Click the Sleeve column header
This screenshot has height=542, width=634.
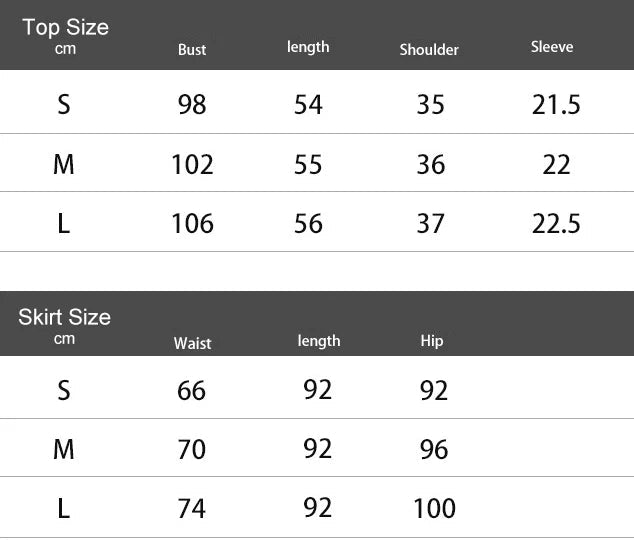(552, 47)
